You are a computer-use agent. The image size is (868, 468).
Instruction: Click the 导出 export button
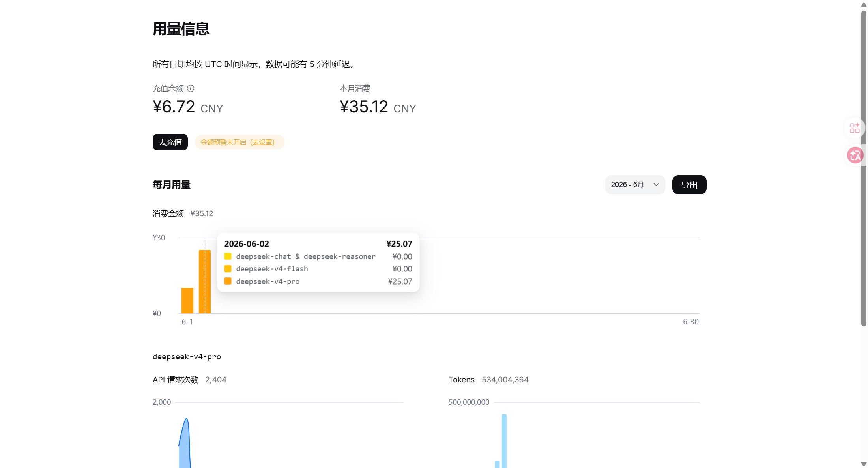(689, 185)
